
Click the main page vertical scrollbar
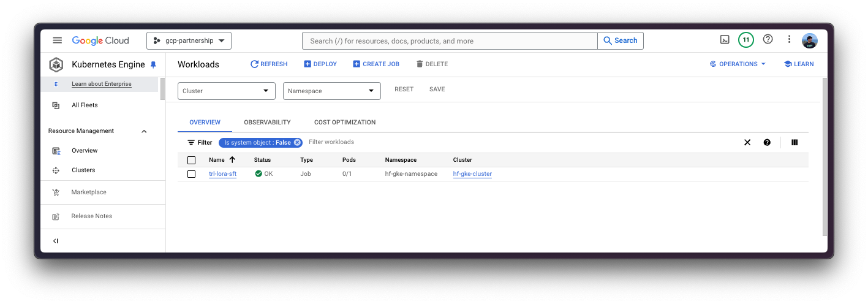coord(825,157)
